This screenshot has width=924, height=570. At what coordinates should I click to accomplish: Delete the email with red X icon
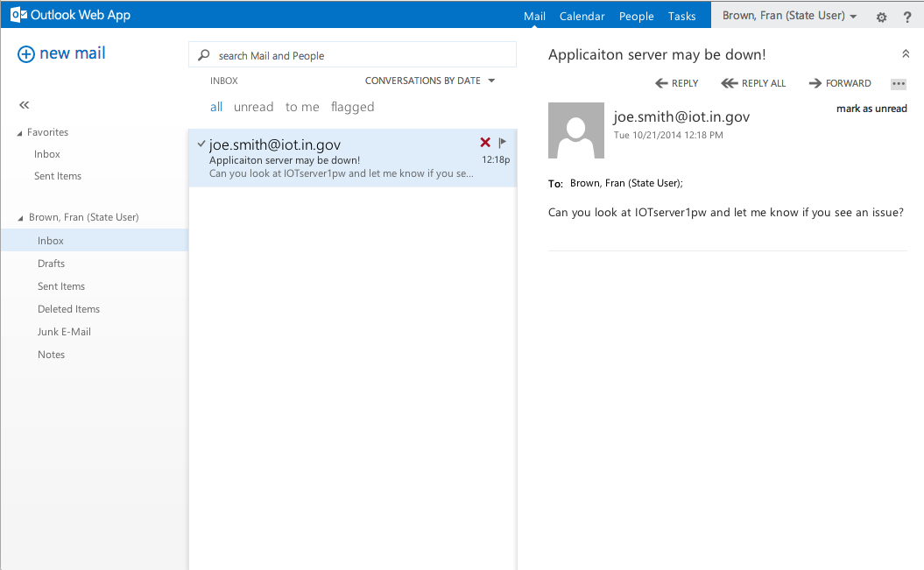coord(485,143)
